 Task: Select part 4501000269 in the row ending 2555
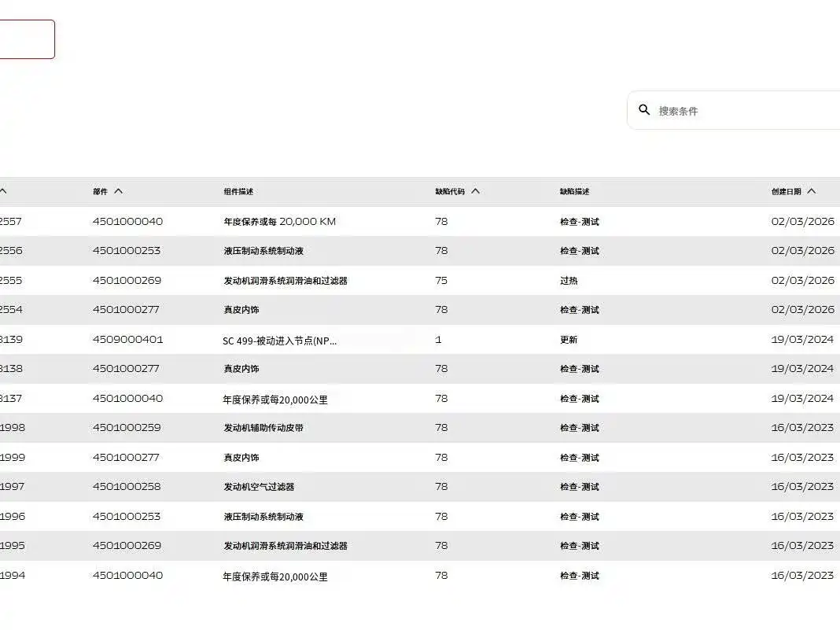click(x=127, y=281)
